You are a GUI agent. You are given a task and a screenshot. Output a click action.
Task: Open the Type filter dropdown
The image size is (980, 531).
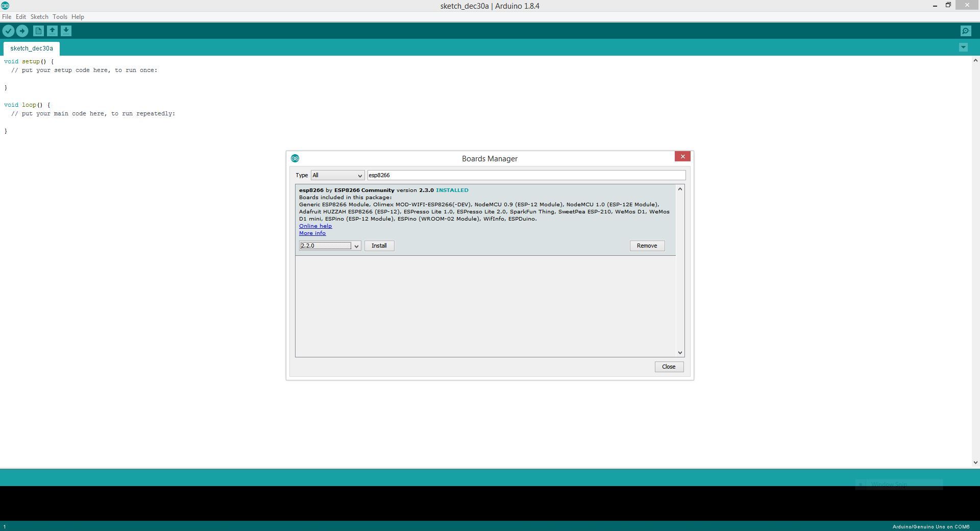coord(337,175)
